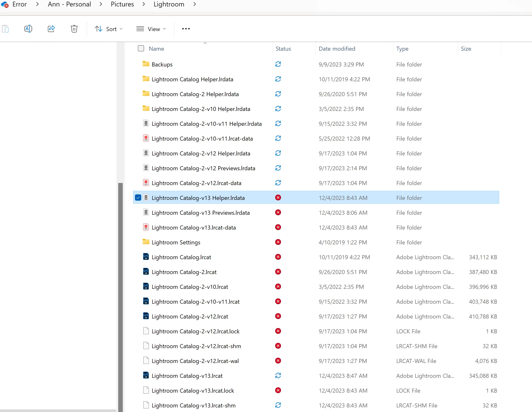Click the Share icon in toolbar
The image size is (532, 412).
[x=51, y=29]
